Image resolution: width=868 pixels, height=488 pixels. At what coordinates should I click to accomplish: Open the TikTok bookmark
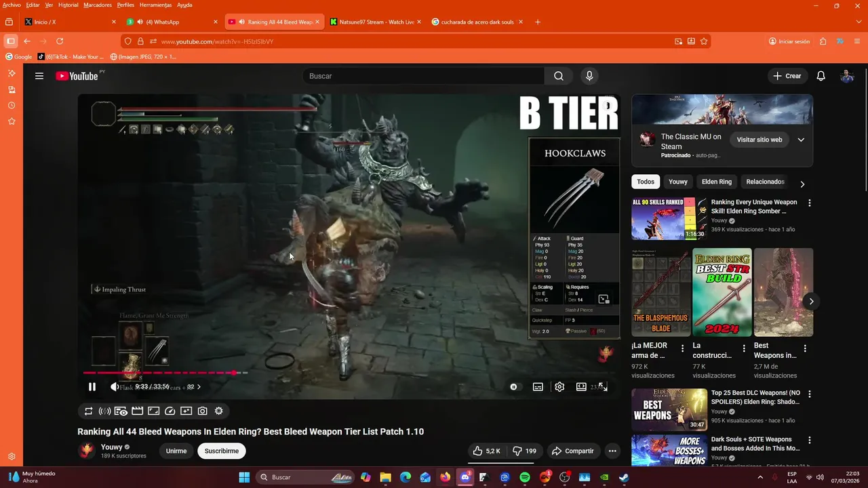coord(71,57)
